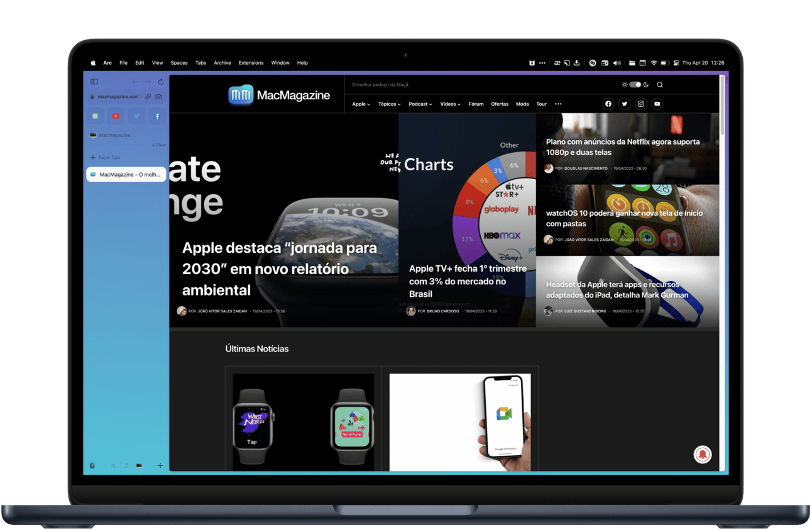Click Clear to archive tabs
This screenshot has width=812, height=530.
coord(159,145)
